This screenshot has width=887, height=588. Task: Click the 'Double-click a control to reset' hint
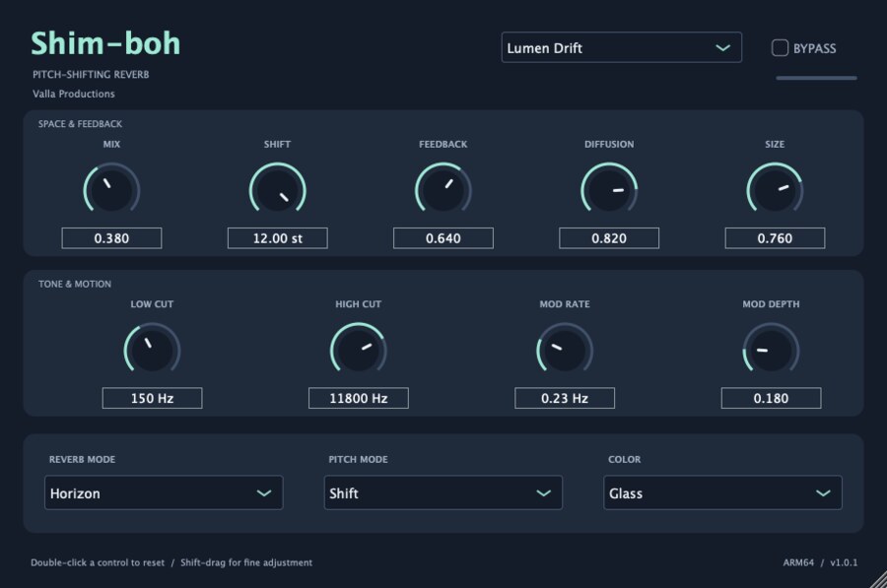pos(98,562)
